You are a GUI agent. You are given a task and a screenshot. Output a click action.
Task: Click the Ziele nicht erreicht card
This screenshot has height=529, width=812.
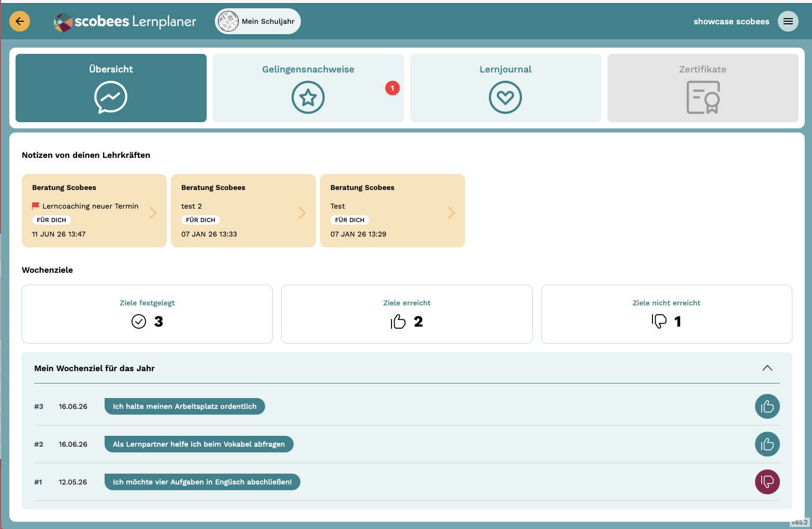coord(666,314)
